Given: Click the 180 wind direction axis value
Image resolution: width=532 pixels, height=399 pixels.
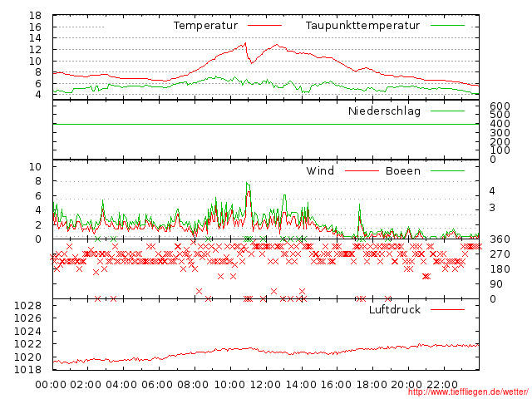Looking at the screenshot, I should point(500,269).
